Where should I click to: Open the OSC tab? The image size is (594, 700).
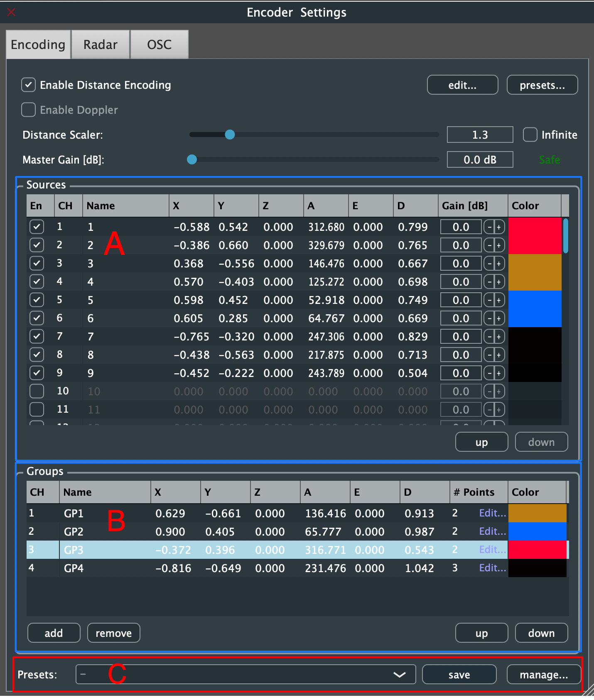tap(159, 44)
